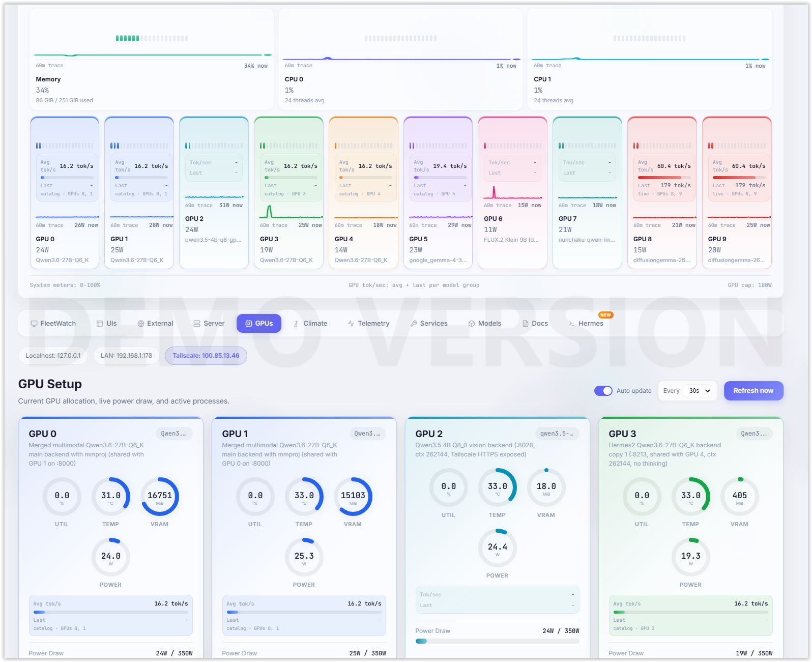The width and height of the screenshot is (812, 662).
Task: Click the "GPU cap: 180W" footer text
Action: [x=749, y=285]
